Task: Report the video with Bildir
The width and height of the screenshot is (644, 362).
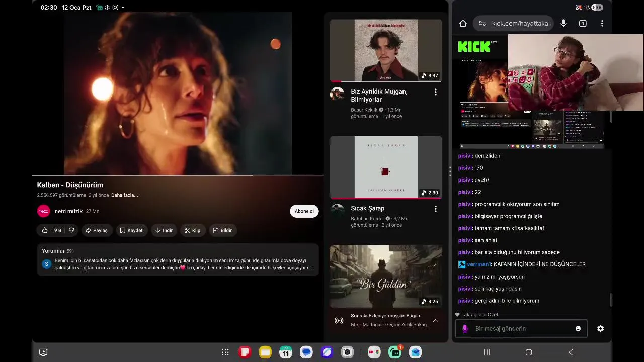Action: click(x=222, y=230)
